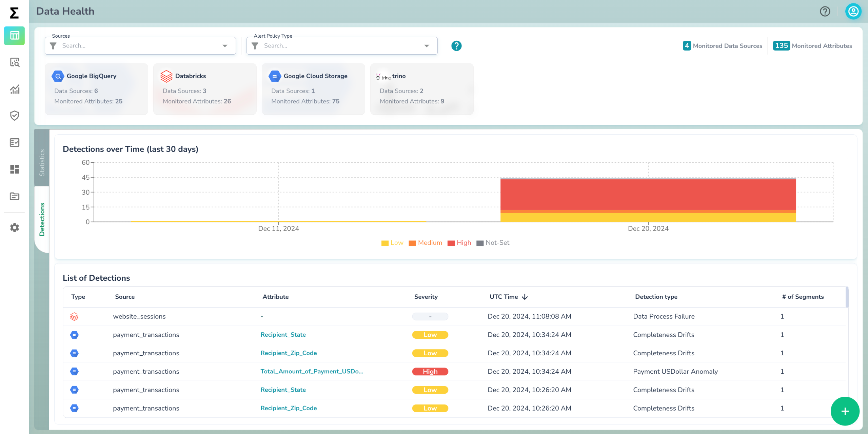Image resolution: width=868 pixels, height=434 pixels.
Task: Select the Detections vertical tab
Action: (x=42, y=219)
